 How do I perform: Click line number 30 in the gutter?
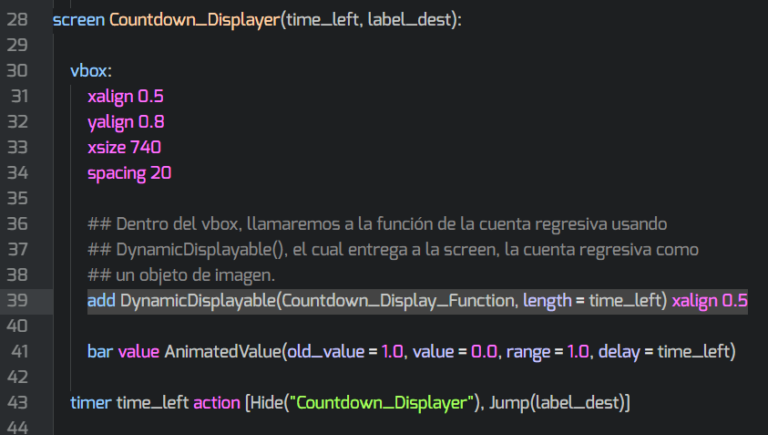(17, 71)
